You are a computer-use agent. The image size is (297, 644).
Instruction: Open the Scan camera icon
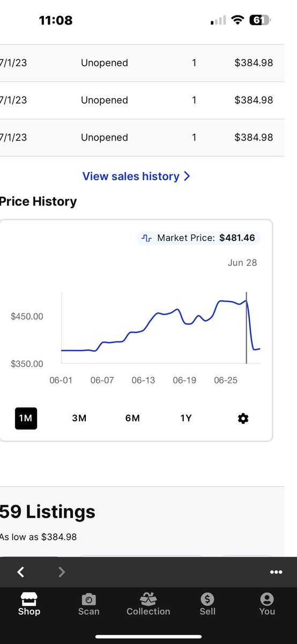(88, 599)
